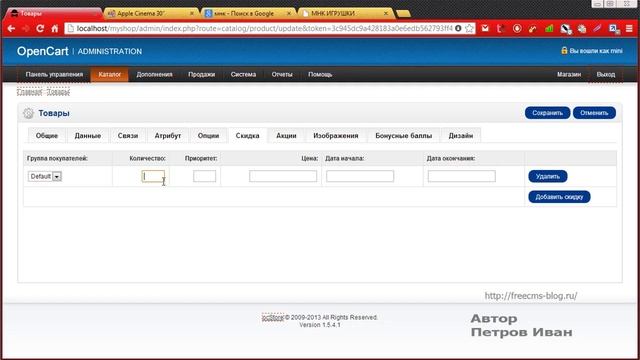This screenshot has width=640, height=360.
Task: Click the OpenCart logo
Action: [42, 51]
